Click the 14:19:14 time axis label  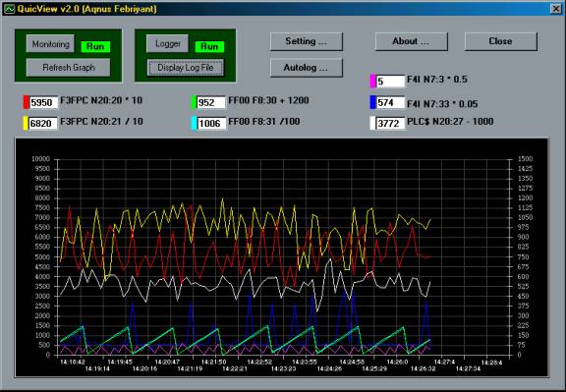(x=98, y=368)
